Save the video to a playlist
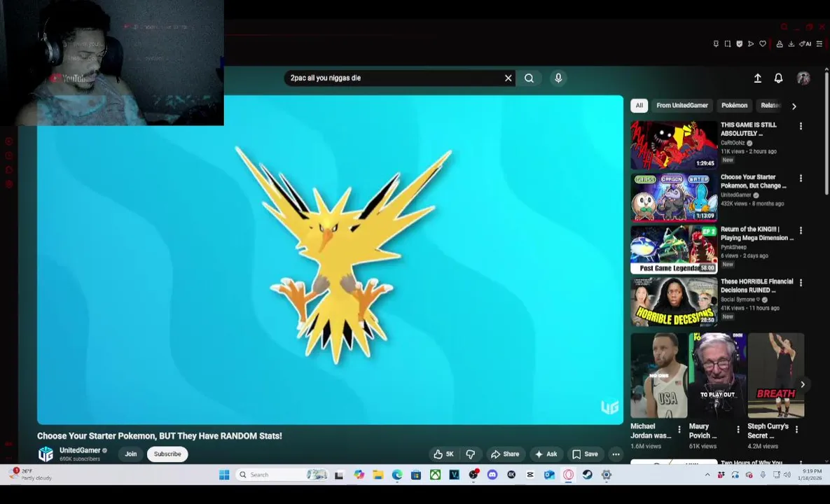 tap(586, 454)
